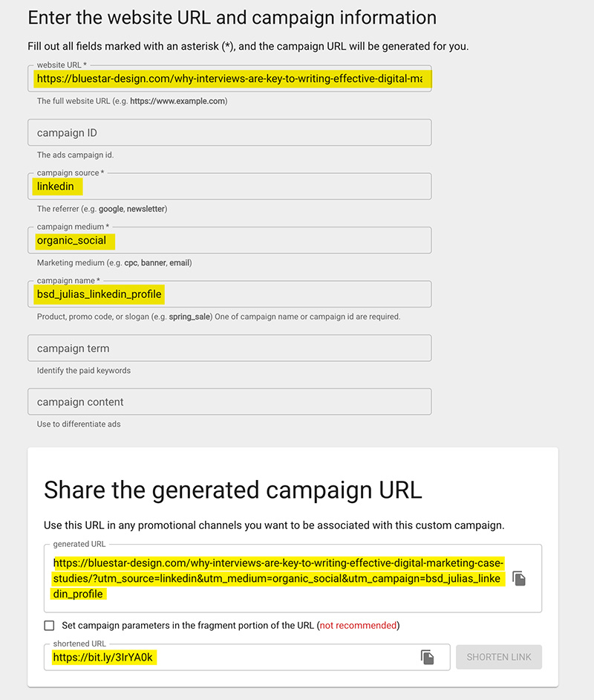Click campaign source field containing linkedin
The height and width of the screenshot is (700, 594).
point(229,187)
